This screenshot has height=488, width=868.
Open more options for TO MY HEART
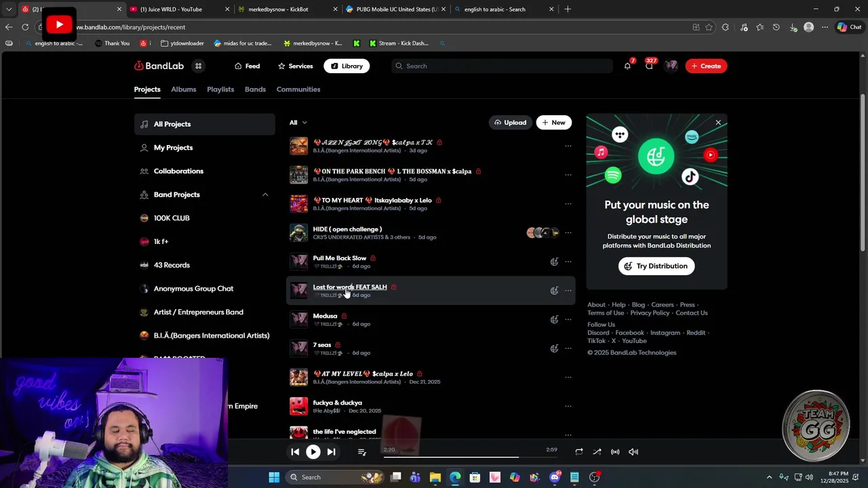[x=568, y=203]
